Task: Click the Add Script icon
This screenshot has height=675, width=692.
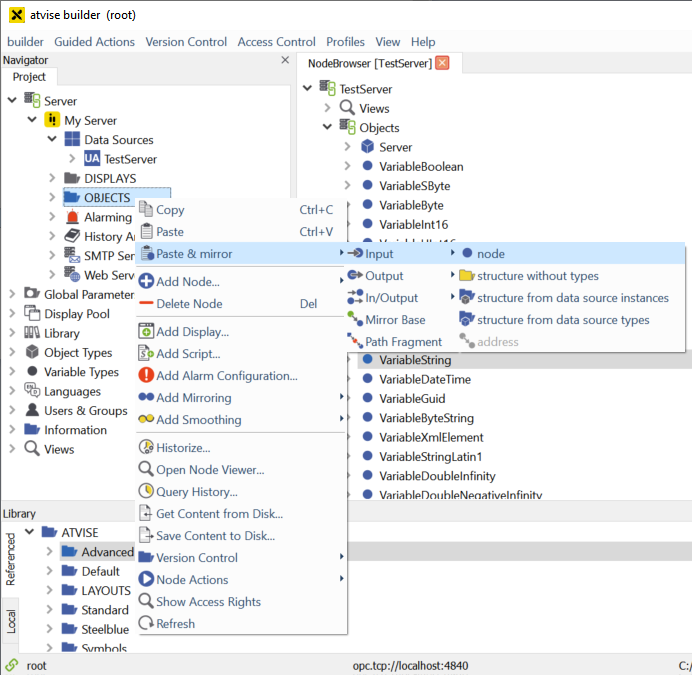Action: (x=146, y=354)
